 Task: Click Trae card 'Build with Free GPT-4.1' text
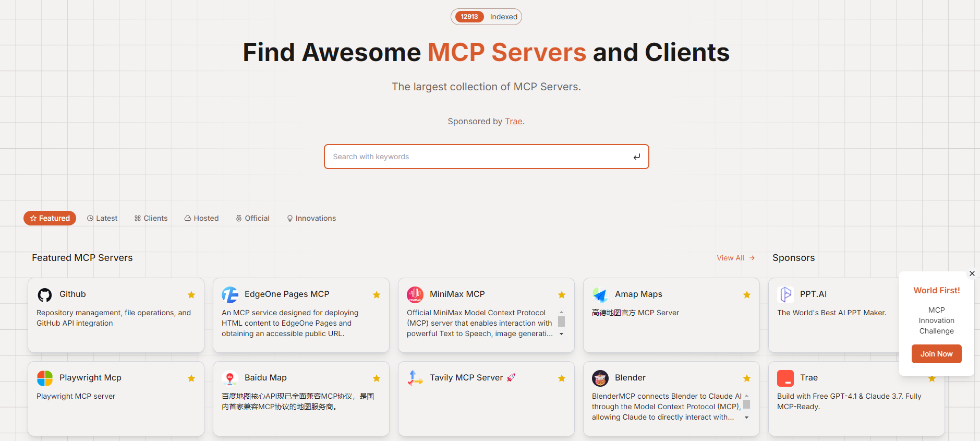pyautogui.click(x=849, y=401)
